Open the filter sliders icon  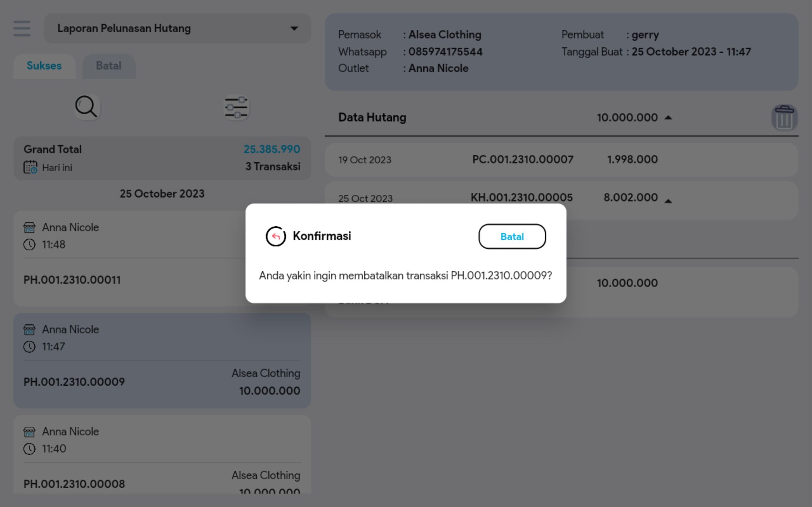(236, 107)
